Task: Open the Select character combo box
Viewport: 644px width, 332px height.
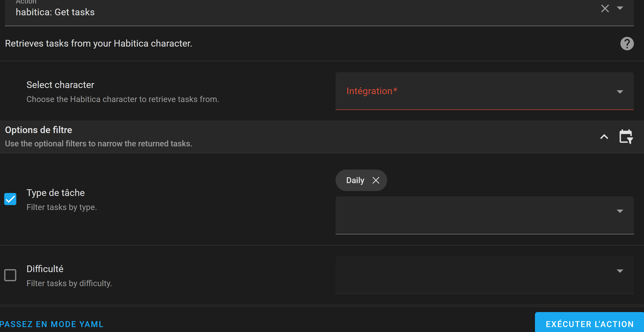Action: 475,91
